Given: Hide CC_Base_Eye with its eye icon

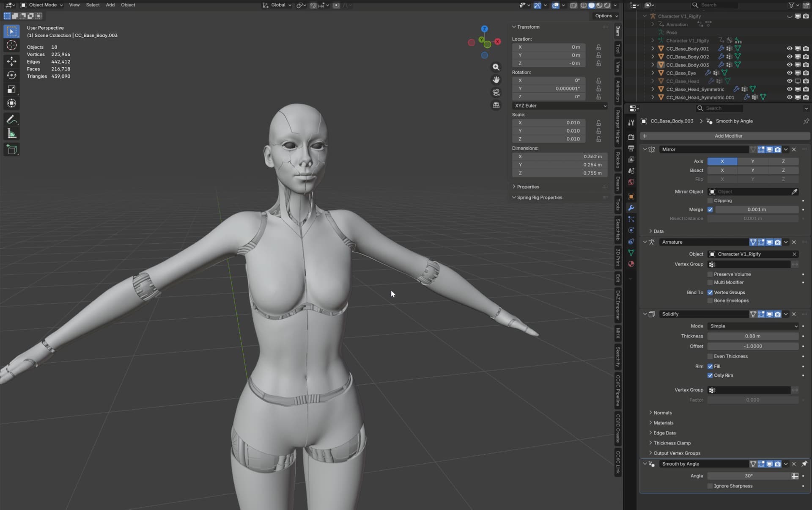Looking at the screenshot, I should point(789,73).
